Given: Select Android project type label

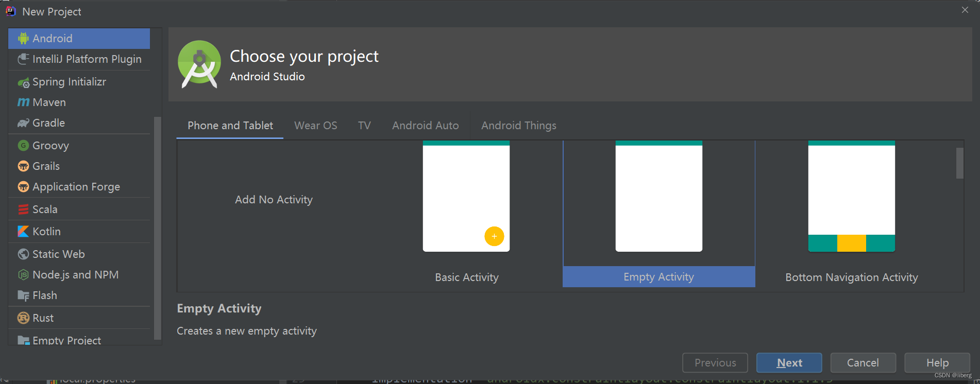Looking at the screenshot, I should (52, 39).
